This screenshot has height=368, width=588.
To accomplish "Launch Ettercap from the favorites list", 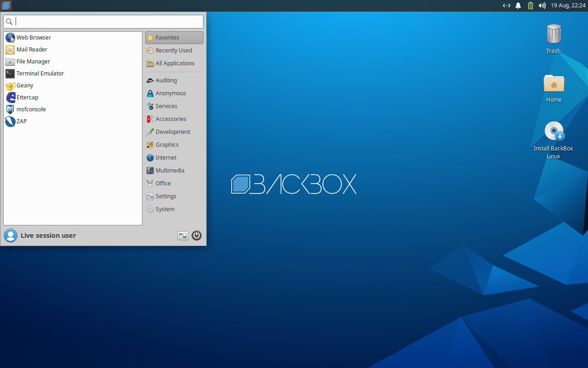I will [27, 97].
